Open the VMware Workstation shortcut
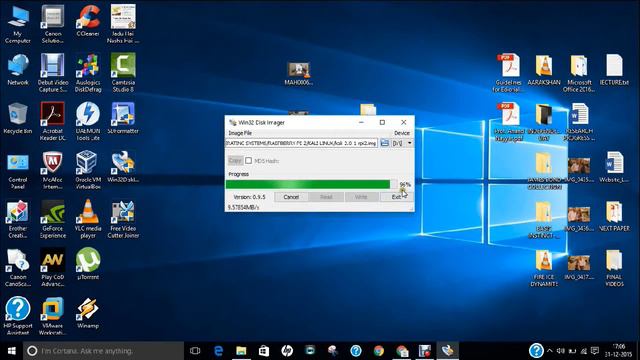The width and height of the screenshot is (640, 360). click(53, 316)
